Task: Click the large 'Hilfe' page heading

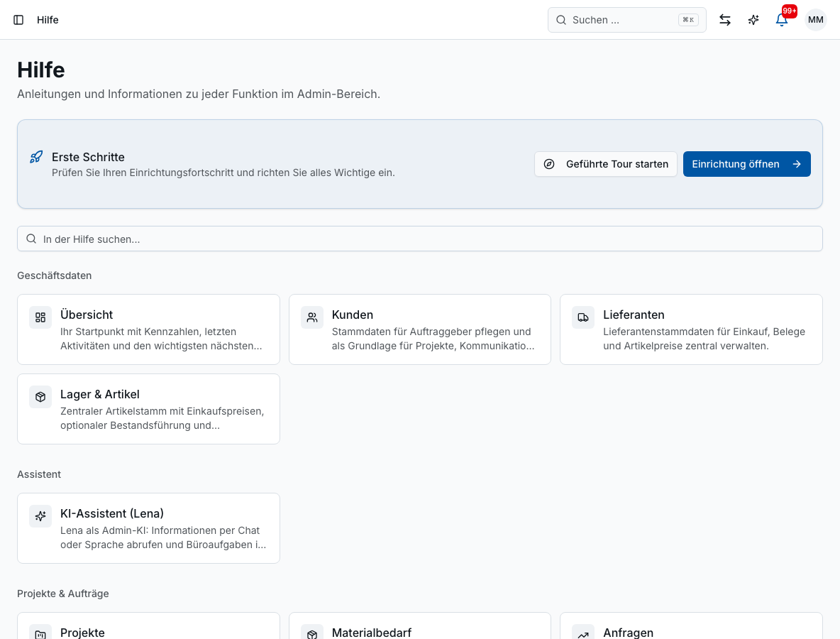Action: 41,70
